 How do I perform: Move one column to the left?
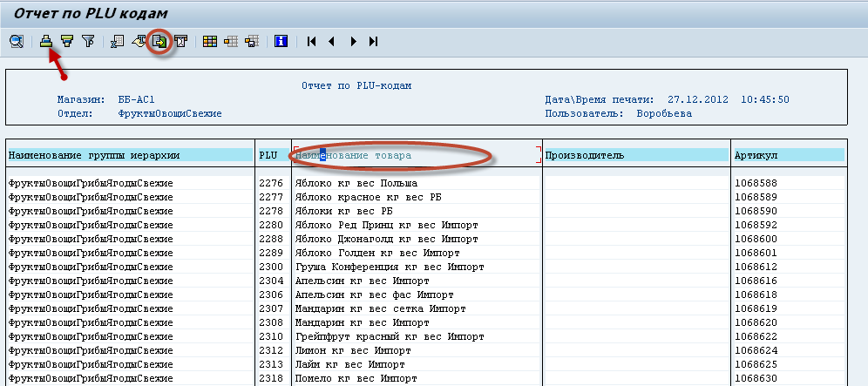[x=331, y=42]
